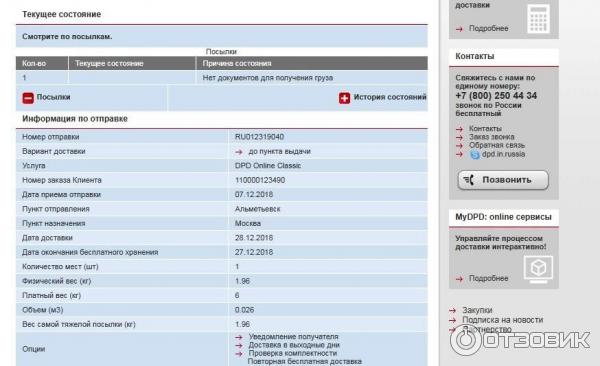Click the phone icon on Позвонить button
600x366 pixels.
[x=469, y=180]
